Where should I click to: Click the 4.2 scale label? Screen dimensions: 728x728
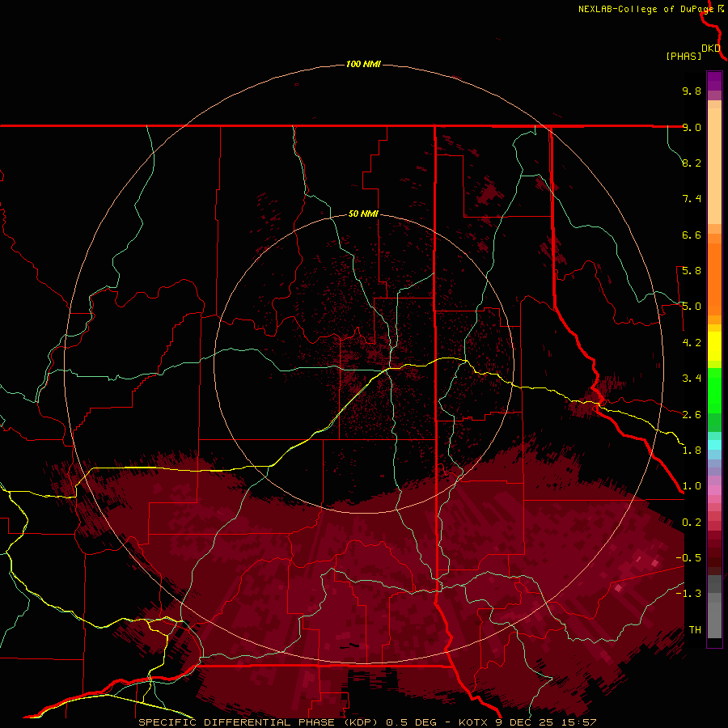point(692,343)
